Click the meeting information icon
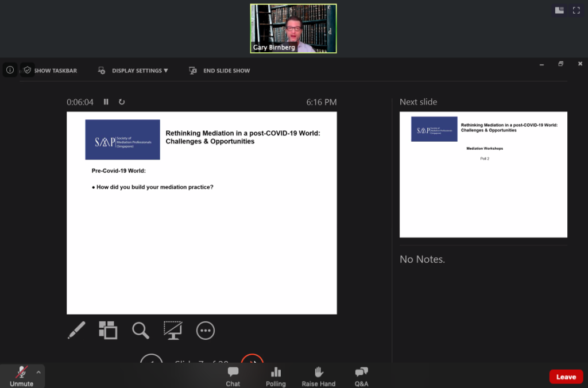588x388 pixels. pyautogui.click(x=10, y=70)
